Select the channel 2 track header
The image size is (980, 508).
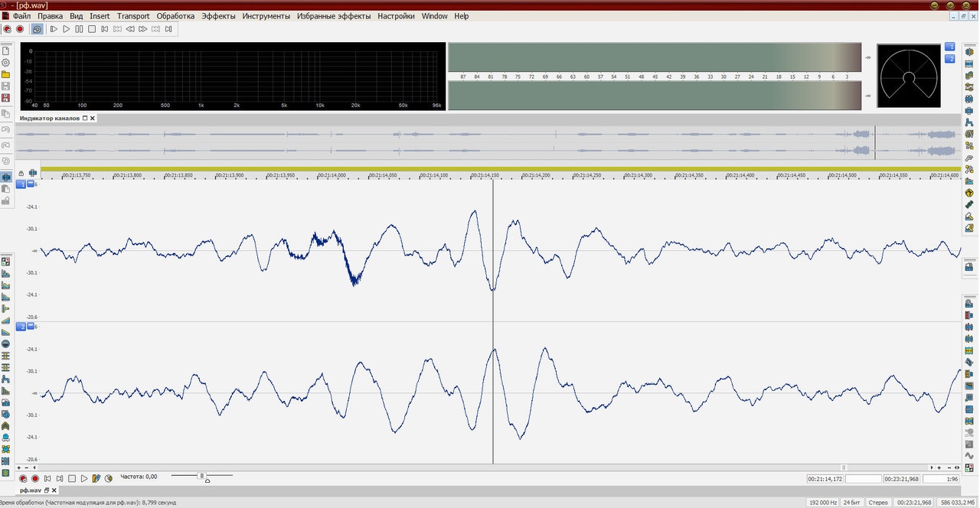[x=21, y=327]
